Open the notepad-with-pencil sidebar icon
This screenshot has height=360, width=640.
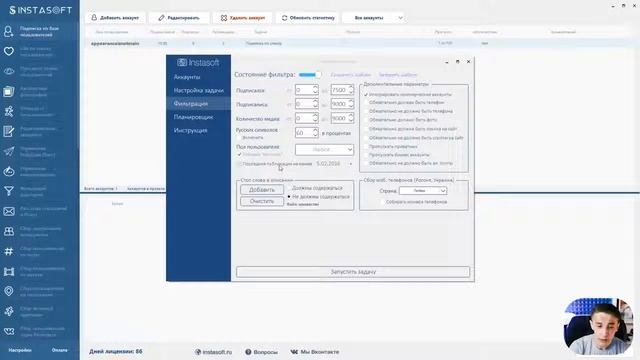click(9, 131)
